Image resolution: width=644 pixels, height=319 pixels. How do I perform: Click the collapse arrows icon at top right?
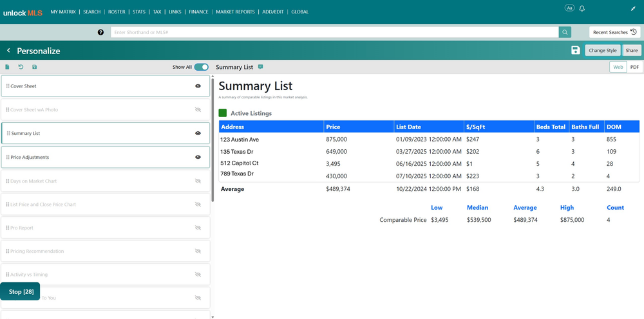click(x=633, y=8)
